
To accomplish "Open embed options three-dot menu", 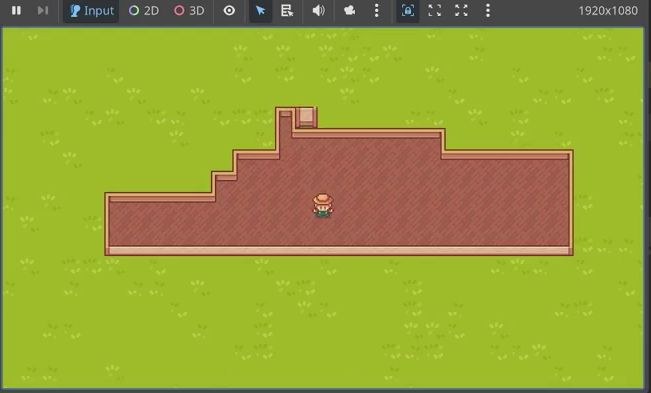I will pyautogui.click(x=488, y=10).
